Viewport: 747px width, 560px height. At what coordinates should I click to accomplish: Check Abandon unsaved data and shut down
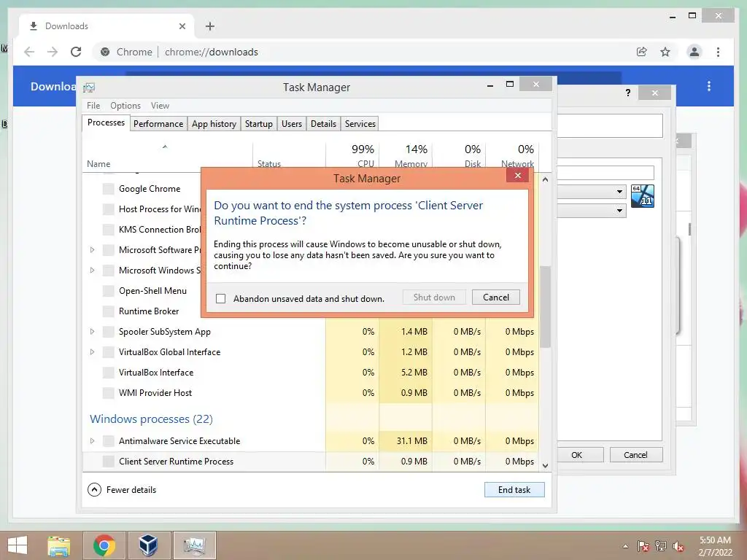(220, 298)
